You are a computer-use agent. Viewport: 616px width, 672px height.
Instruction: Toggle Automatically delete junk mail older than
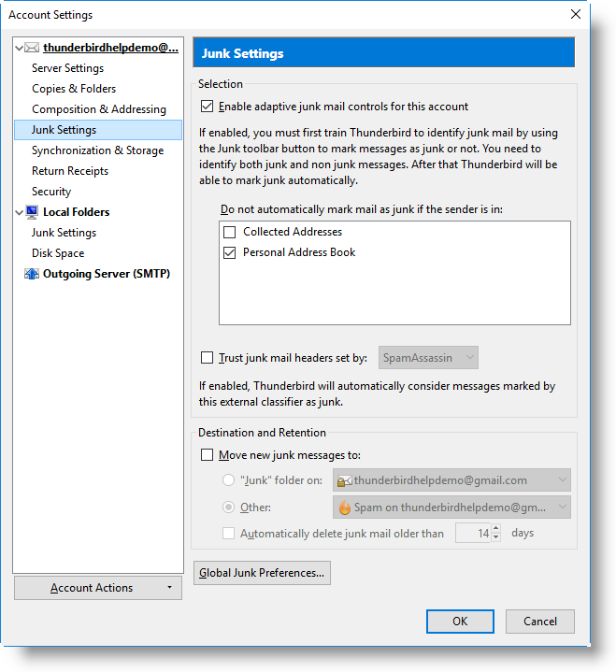point(228,533)
